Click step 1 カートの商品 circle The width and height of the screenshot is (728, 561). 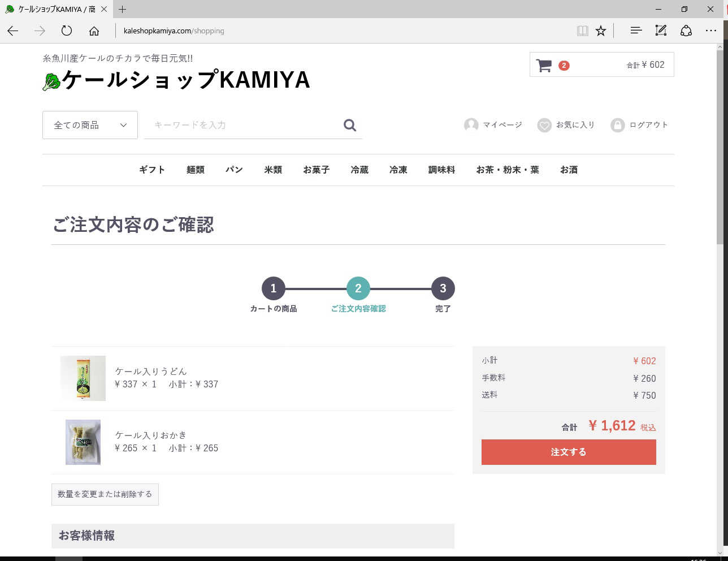click(x=274, y=288)
